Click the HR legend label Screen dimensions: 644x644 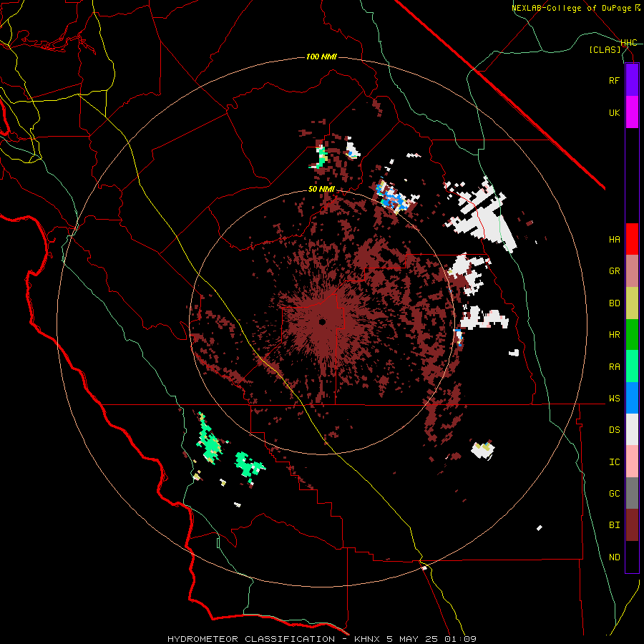(614, 335)
